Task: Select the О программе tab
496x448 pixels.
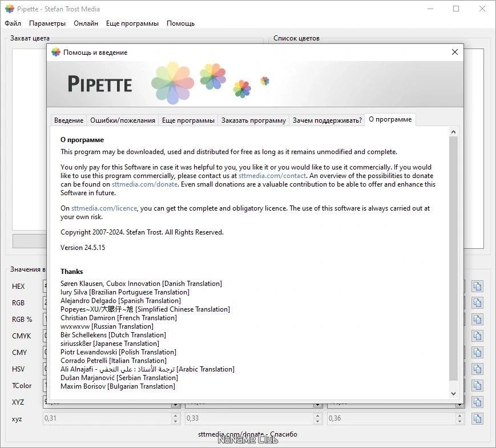Action: pos(390,119)
